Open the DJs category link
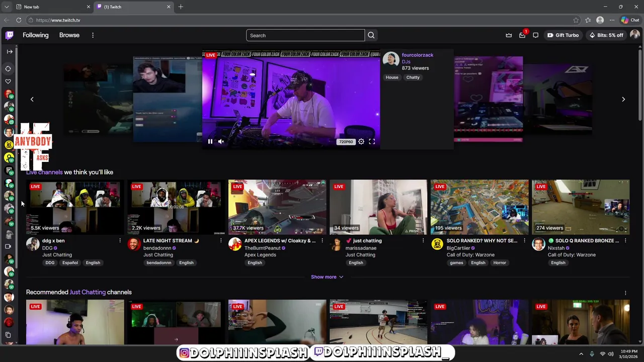The height and width of the screenshot is (362, 644). [x=406, y=61]
